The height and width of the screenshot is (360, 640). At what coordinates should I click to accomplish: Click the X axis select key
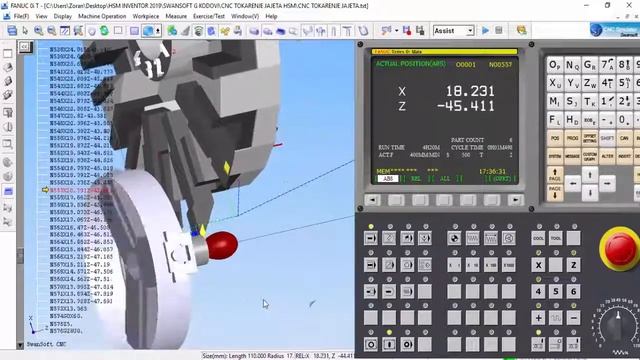point(538,265)
